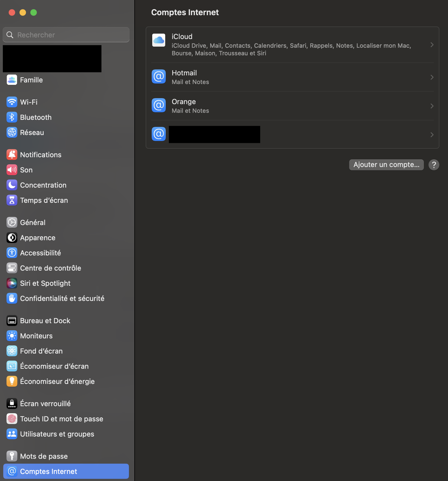Expand the iCloud account chevron
The width and height of the screenshot is (448, 481).
tap(432, 45)
